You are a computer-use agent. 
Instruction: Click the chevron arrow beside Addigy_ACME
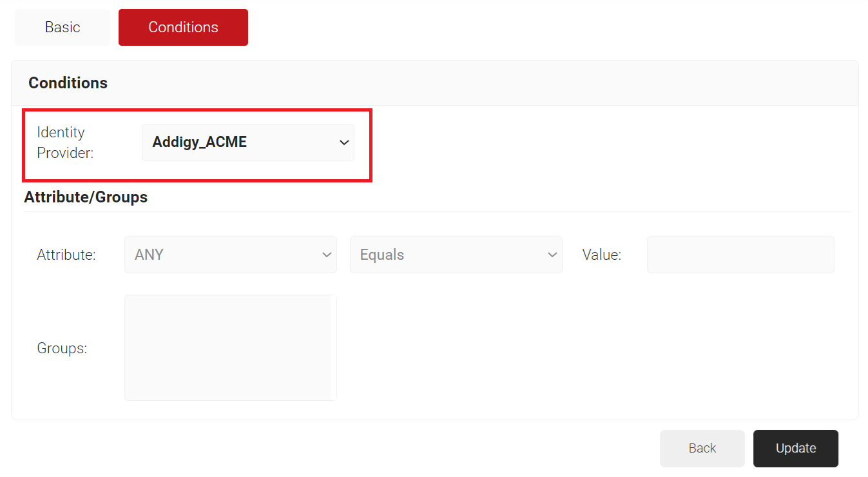coord(344,142)
